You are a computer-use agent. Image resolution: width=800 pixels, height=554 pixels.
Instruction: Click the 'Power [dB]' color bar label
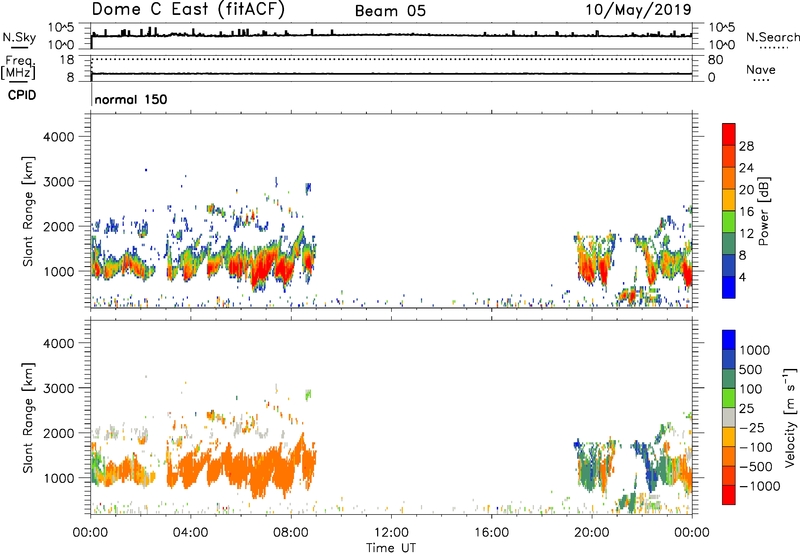coord(763,211)
